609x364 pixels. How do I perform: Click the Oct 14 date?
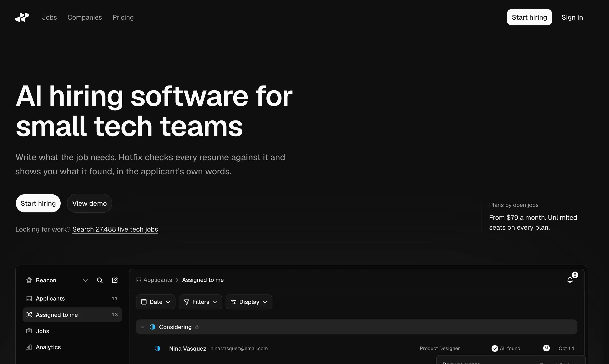[566, 348]
